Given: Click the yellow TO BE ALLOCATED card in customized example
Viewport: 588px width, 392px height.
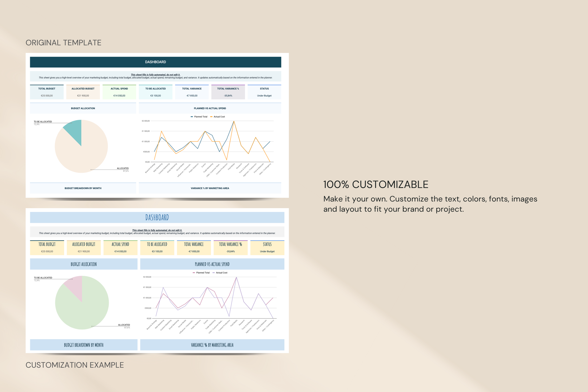Looking at the screenshot, I should (157, 248).
